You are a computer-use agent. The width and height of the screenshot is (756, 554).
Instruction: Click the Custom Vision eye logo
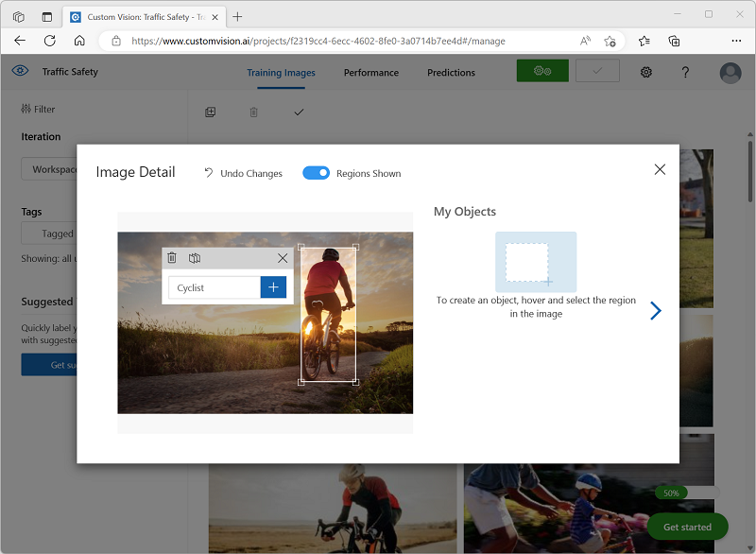click(x=20, y=71)
